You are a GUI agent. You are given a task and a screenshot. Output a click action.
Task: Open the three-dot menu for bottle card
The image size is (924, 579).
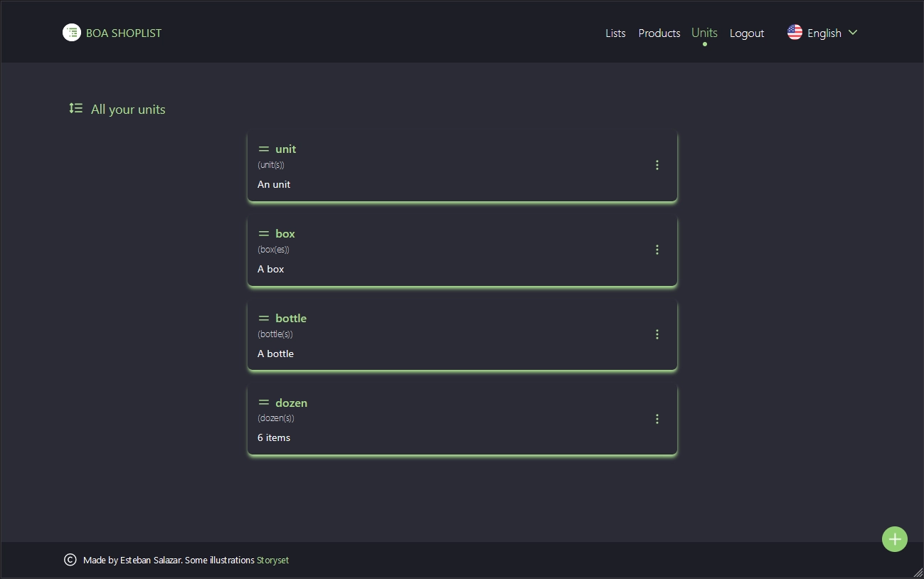coord(657,334)
